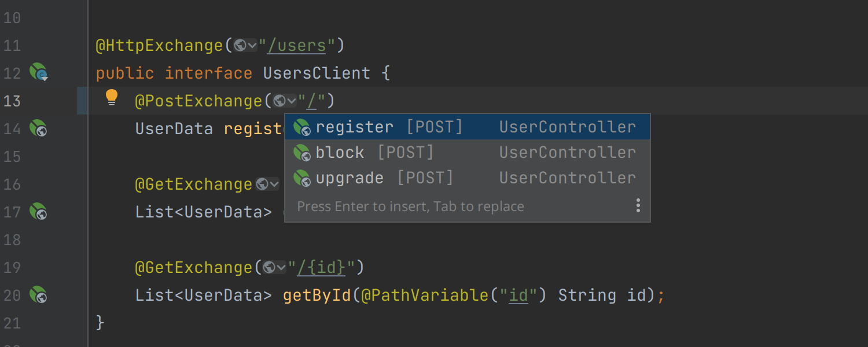Click the Spring endpoint gutter icon on line 14

pos(39,128)
